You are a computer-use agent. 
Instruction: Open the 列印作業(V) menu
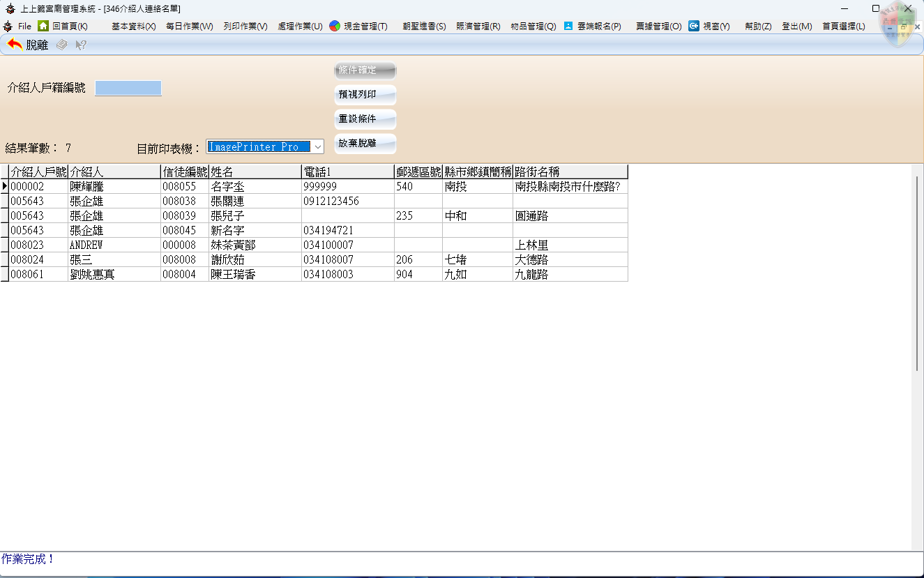(x=245, y=25)
